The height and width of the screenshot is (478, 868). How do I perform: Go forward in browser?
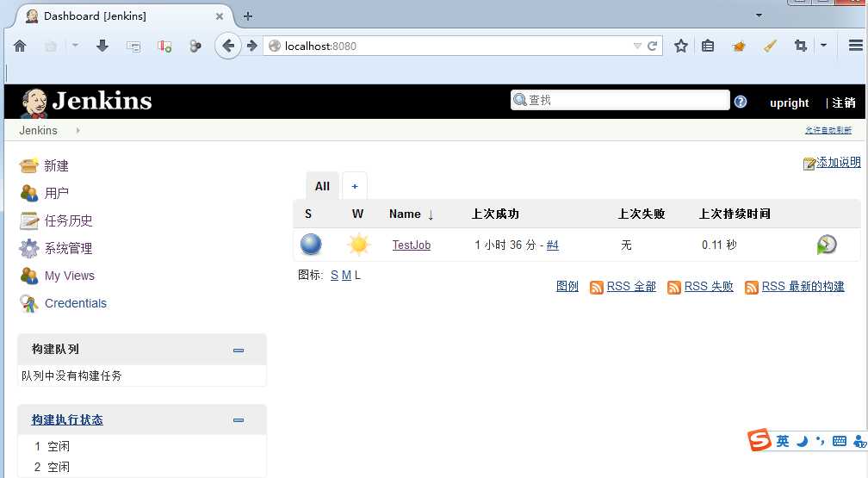pyautogui.click(x=252, y=46)
